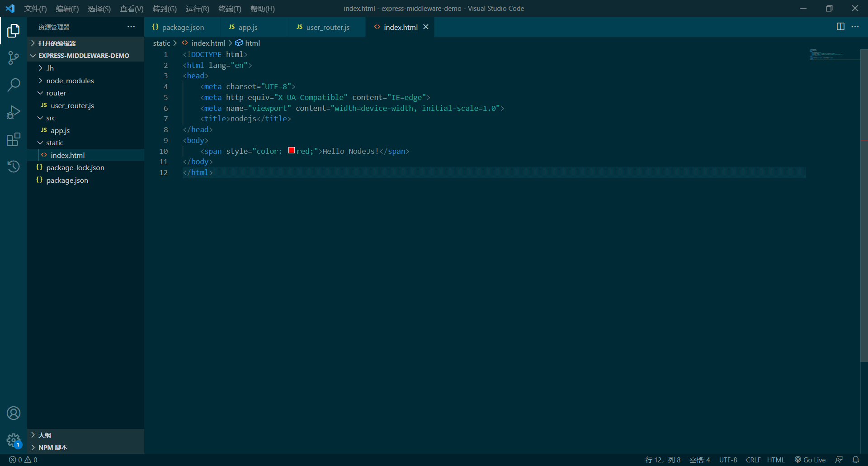Place cursor in title tag line
868x466 pixels.
tap(246, 119)
